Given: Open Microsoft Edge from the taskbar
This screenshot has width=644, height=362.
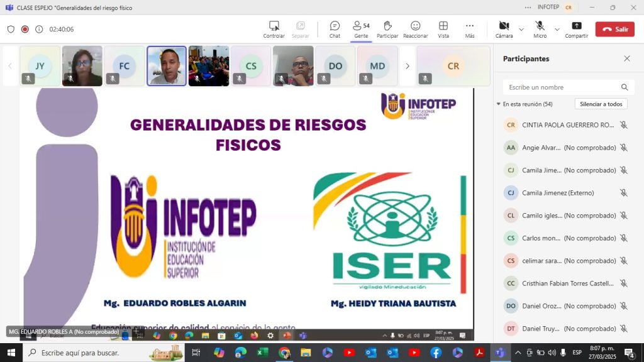Looking at the screenshot, I should pyautogui.click(x=241, y=353).
